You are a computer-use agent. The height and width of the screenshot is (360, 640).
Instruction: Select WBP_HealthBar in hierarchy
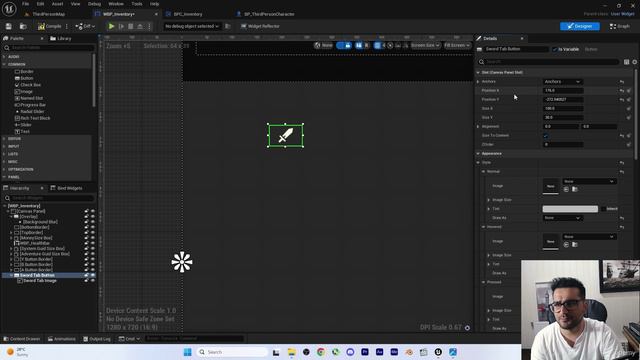32,243
